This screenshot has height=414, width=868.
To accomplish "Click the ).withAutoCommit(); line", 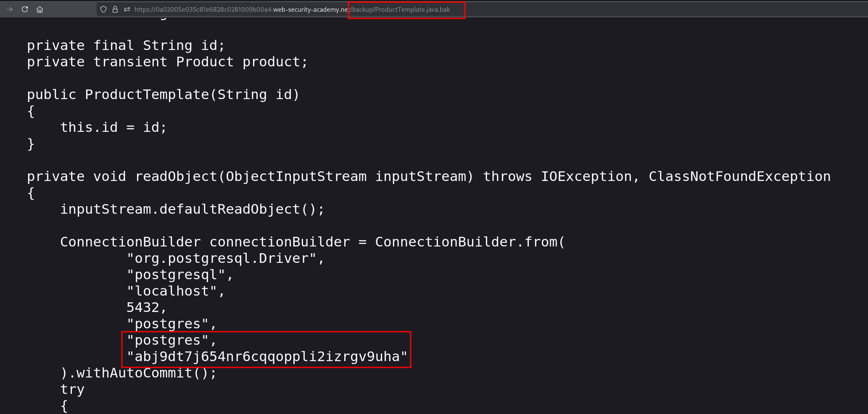I will click(138, 373).
